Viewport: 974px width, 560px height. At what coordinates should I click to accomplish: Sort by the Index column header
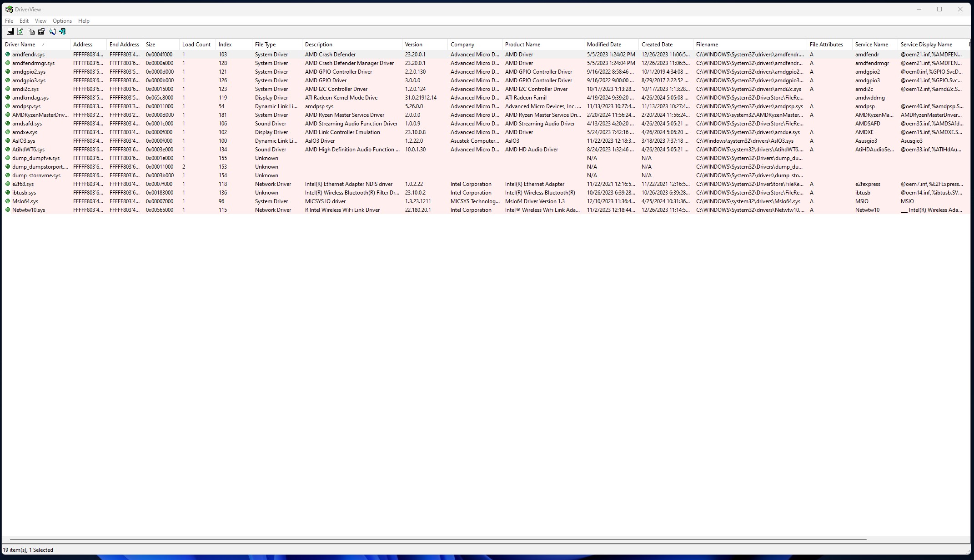234,45
